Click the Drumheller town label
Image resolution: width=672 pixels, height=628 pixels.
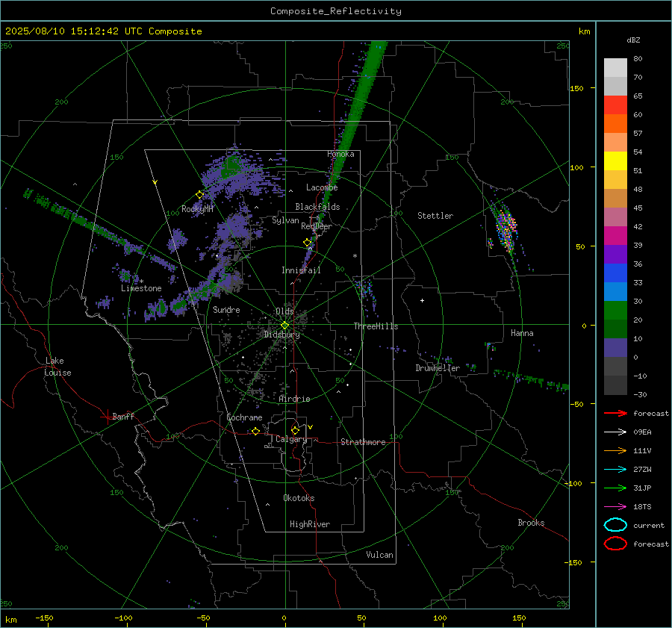point(438,368)
